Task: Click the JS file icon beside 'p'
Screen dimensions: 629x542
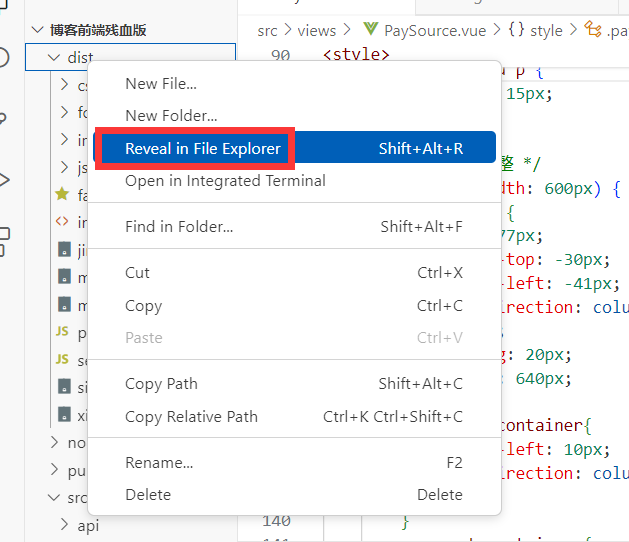Action: (62, 331)
